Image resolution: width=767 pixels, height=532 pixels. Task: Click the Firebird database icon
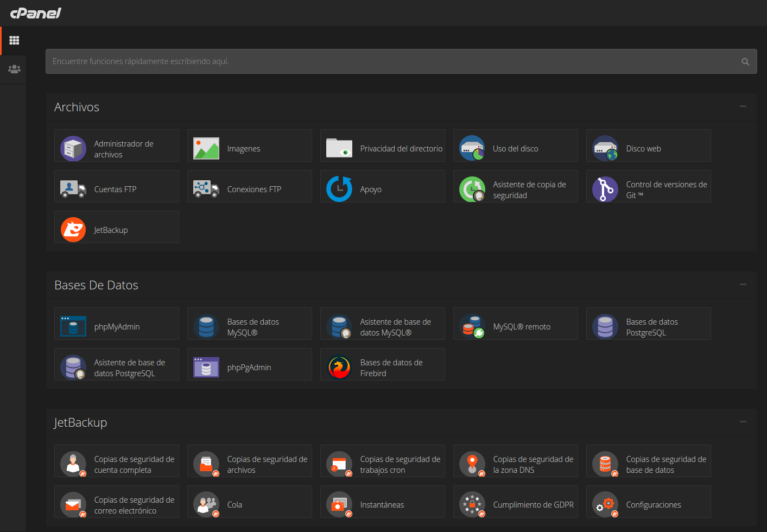click(x=339, y=368)
